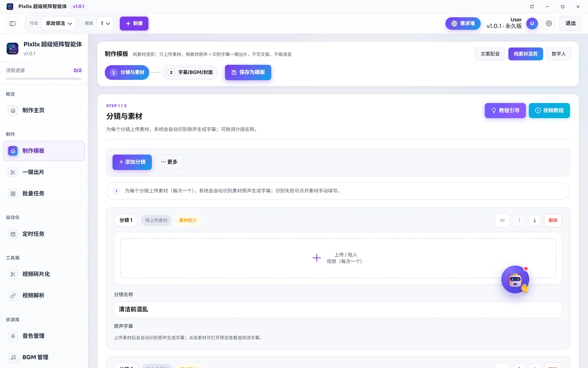588x368 pixels.
Task: Click the floating robot assistant icon
Action: click(515, 280)
